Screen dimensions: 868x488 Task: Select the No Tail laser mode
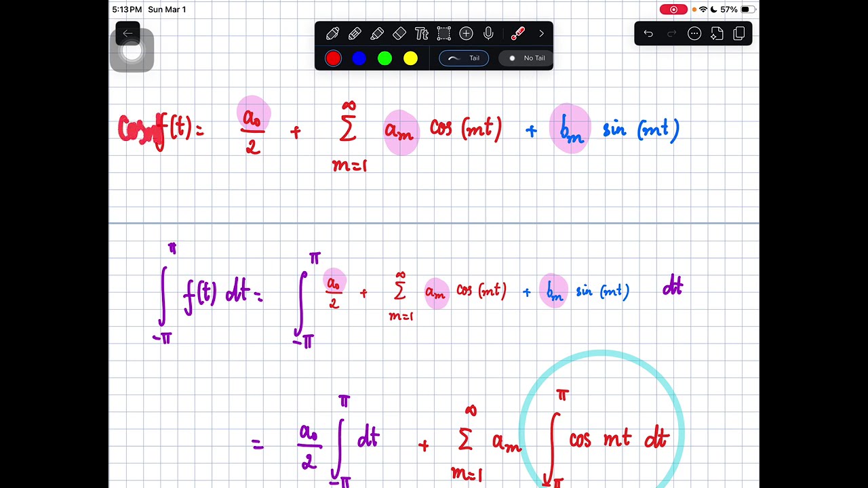527,58
